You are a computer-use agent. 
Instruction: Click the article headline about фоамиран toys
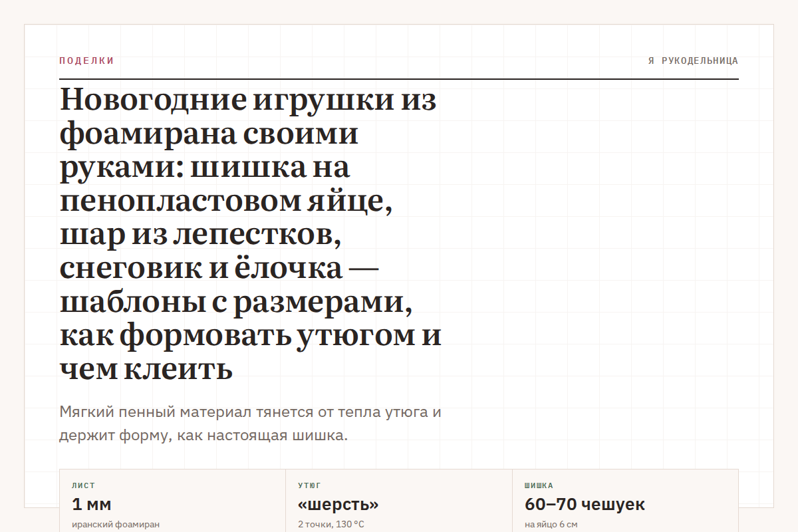[x=251, y=234]
